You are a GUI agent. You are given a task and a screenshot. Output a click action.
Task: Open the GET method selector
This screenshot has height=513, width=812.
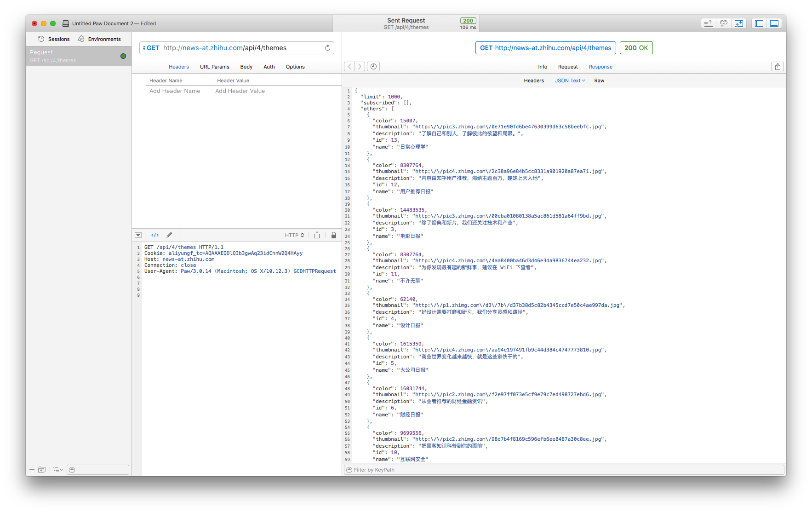pos(151,48)
